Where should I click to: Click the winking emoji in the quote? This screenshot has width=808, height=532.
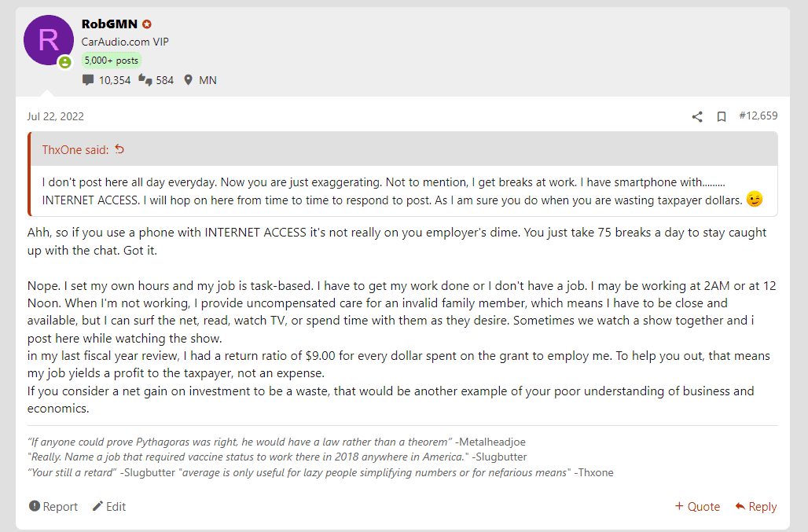pos(755,199)
